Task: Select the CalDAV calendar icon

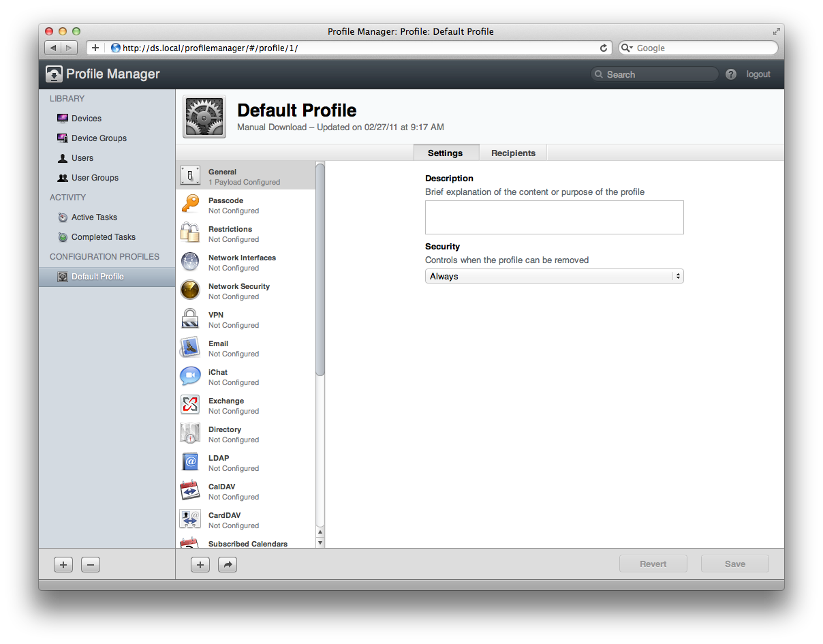Action: point(190,490)
